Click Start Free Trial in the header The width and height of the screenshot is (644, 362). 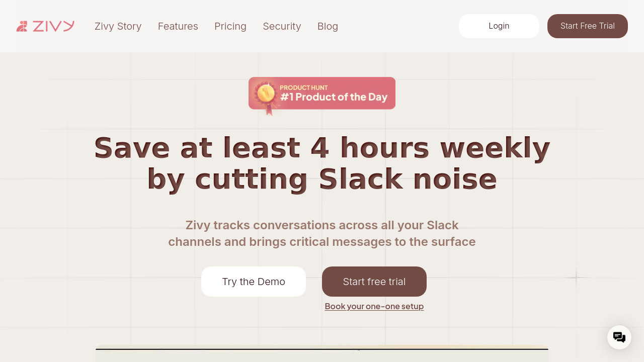click(587, 26)
